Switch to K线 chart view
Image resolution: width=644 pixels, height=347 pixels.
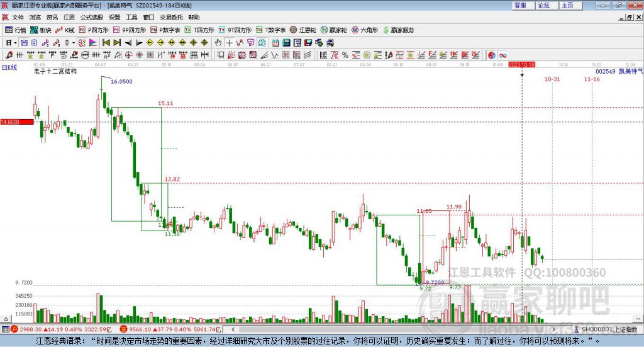[x=65, y=30]
